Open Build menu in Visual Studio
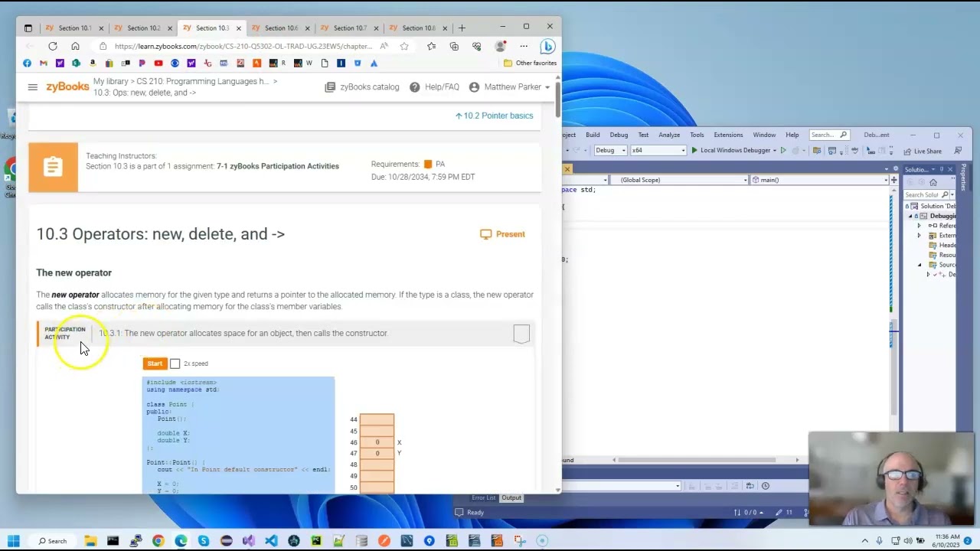The image size is (980, 551). (593, 135)
